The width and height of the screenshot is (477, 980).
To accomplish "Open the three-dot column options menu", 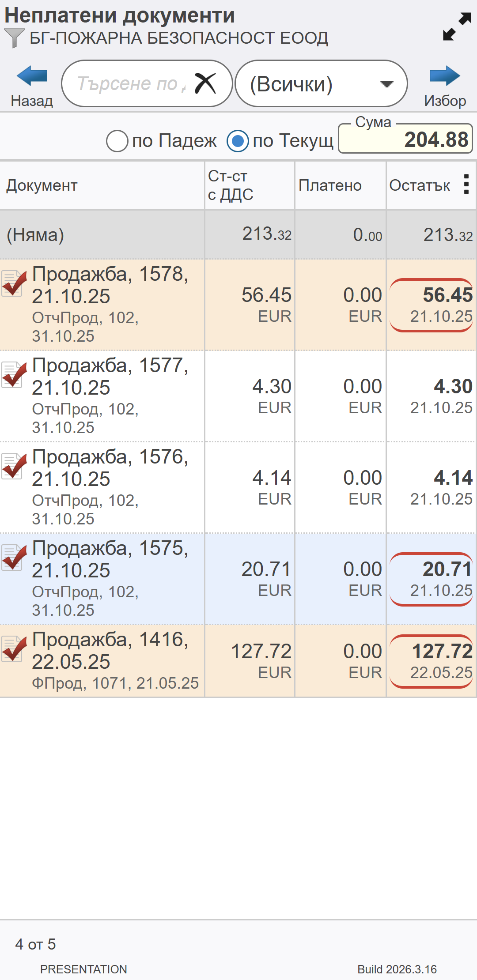I will point(466,185).
